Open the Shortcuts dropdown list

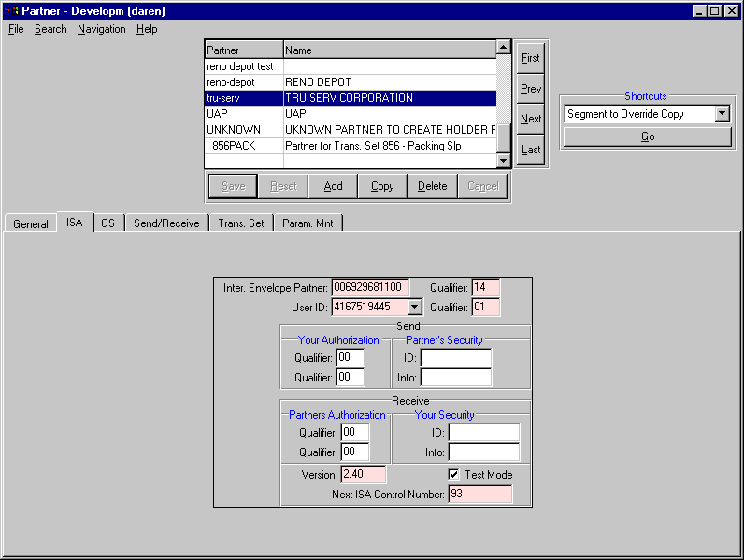[722, 114]
